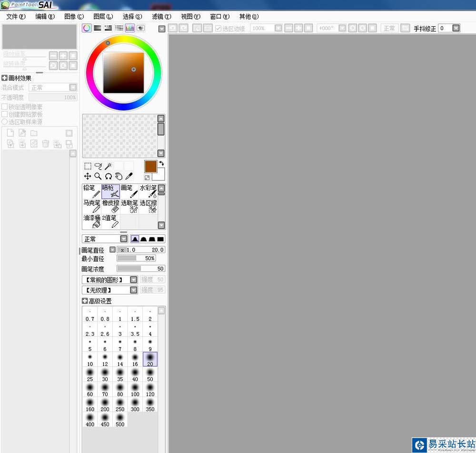Screen dimensions: 476x453
Task: Swap foreground and background colors arrow
Action: click(161, 163)
